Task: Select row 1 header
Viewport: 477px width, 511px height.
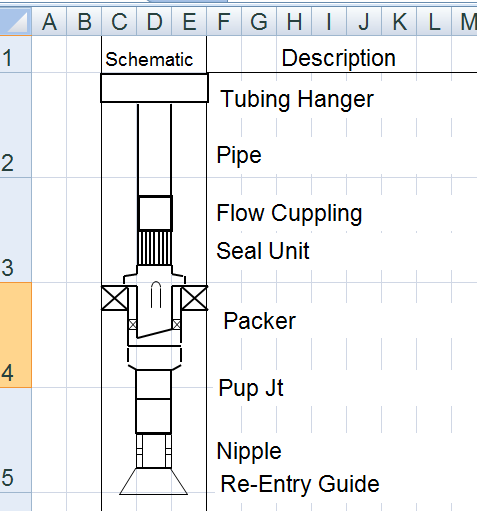Action: (16, 54)
